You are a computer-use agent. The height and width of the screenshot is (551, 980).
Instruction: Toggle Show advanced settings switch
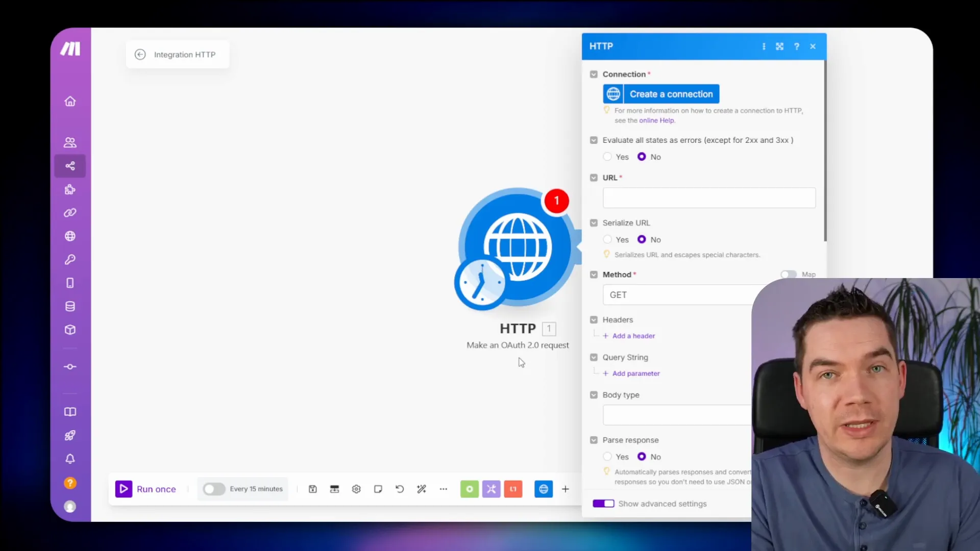[x=603, y=504]
